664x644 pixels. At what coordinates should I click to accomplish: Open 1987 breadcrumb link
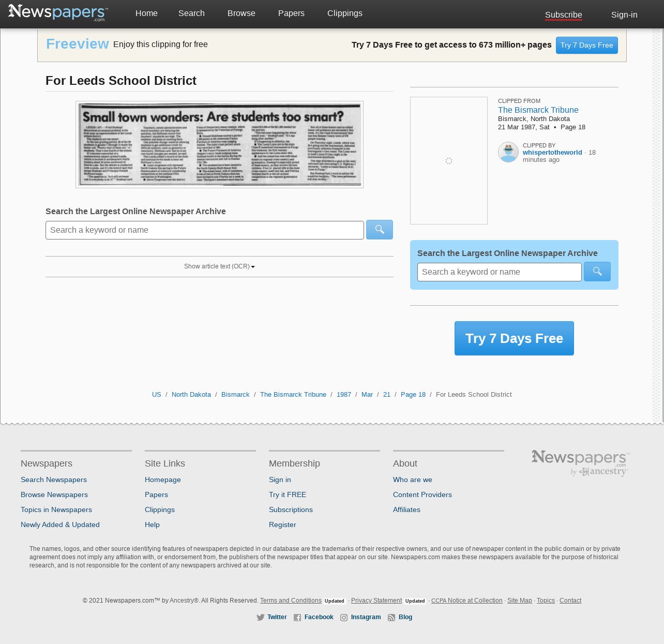344,395
